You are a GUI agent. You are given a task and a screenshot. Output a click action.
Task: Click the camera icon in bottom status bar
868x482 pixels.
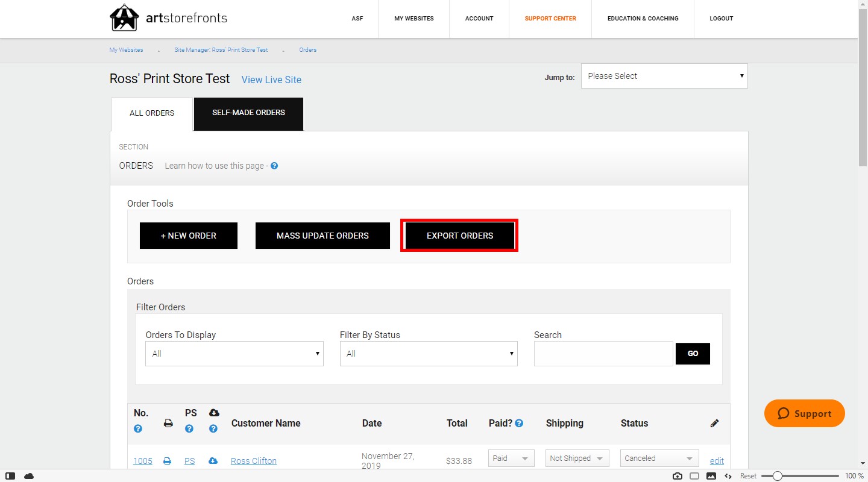(678, 476)
